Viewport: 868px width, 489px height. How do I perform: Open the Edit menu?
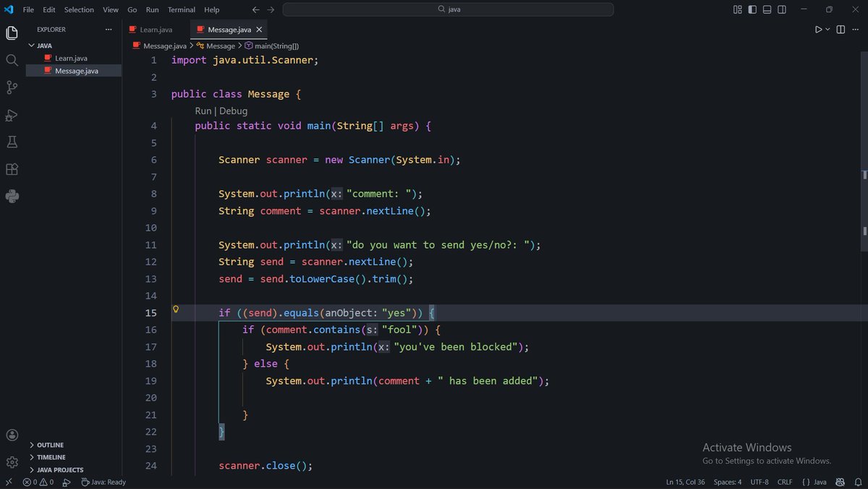click(x=49, y=9)
